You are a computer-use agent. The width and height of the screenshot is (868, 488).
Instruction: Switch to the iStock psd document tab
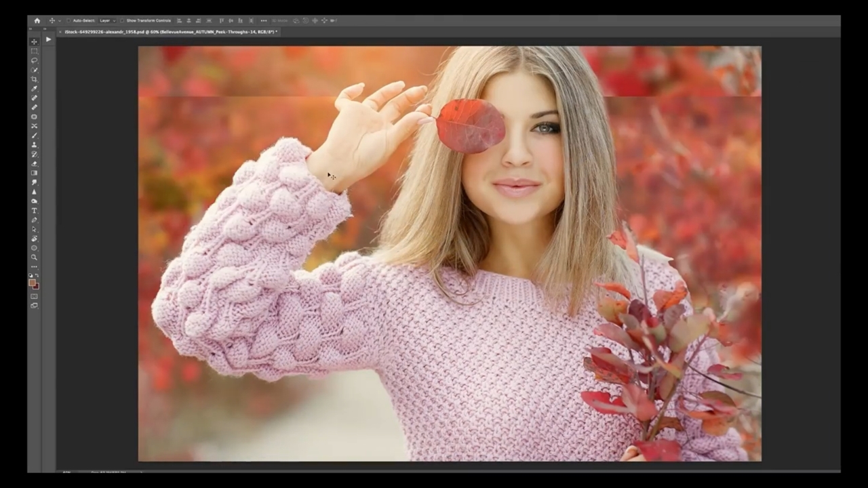[170, 32]
